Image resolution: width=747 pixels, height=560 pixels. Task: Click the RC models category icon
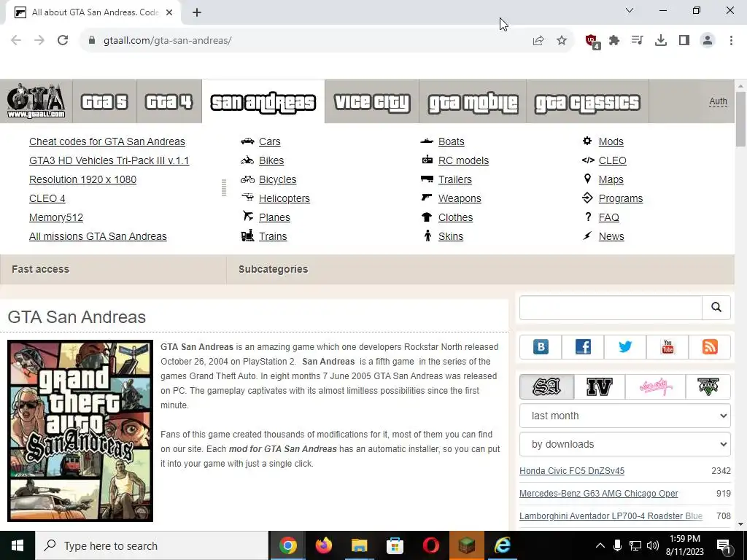coord(427,160)
